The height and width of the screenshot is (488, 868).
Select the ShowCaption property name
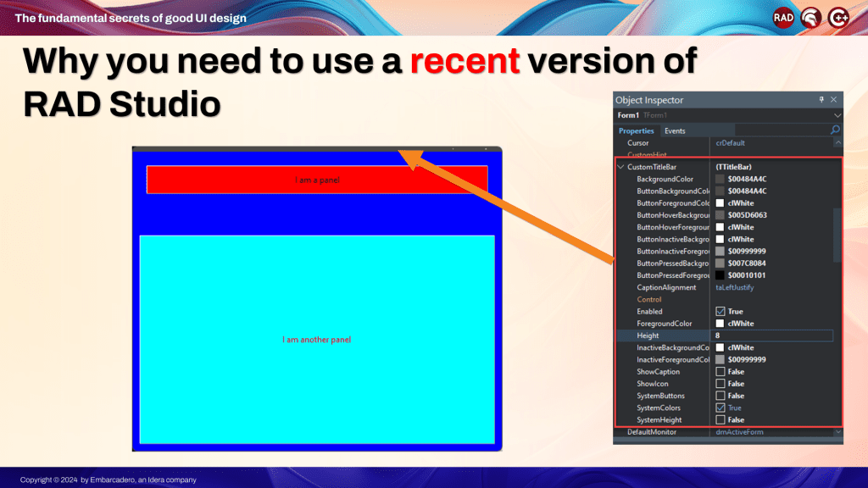click(x=658, y=372)
